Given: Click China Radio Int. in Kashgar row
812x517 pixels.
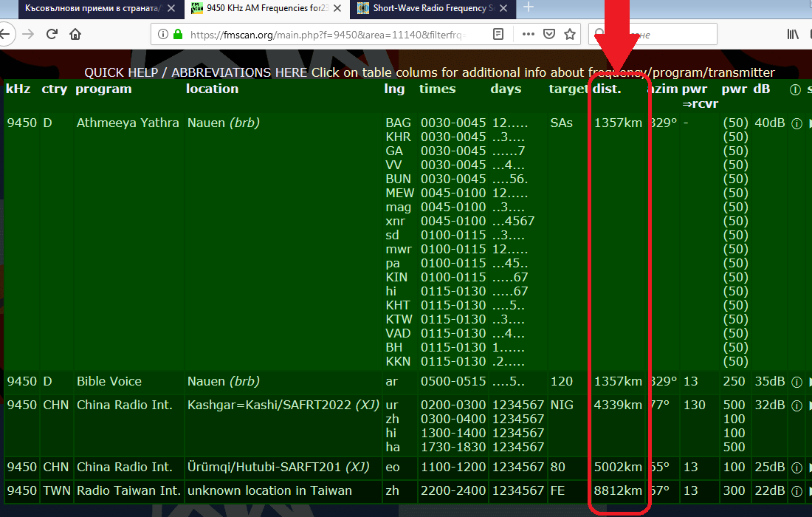Looking at the screenshot, I should tap(124, 405).
